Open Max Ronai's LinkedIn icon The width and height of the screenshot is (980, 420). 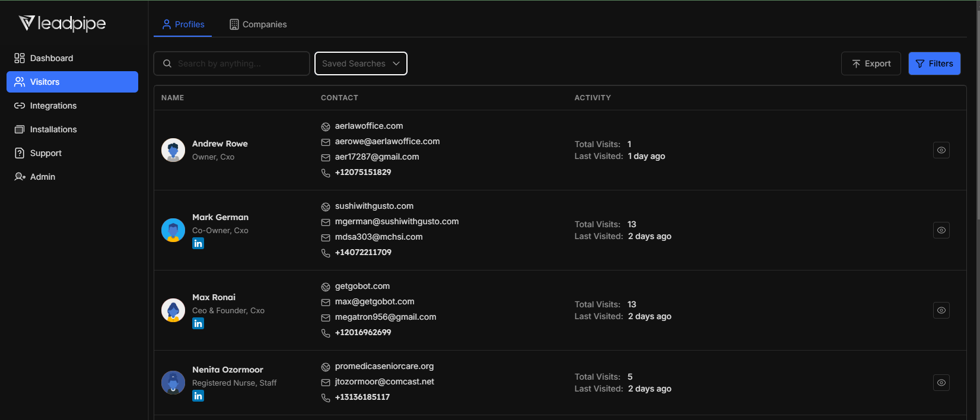pyautogui.click(x=198, y=323)
